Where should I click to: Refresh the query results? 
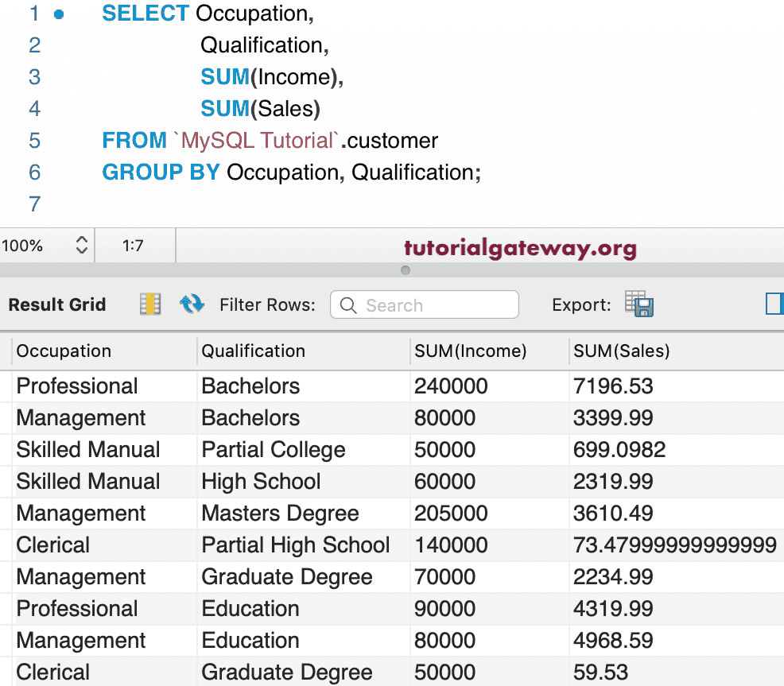pos(192,304)
